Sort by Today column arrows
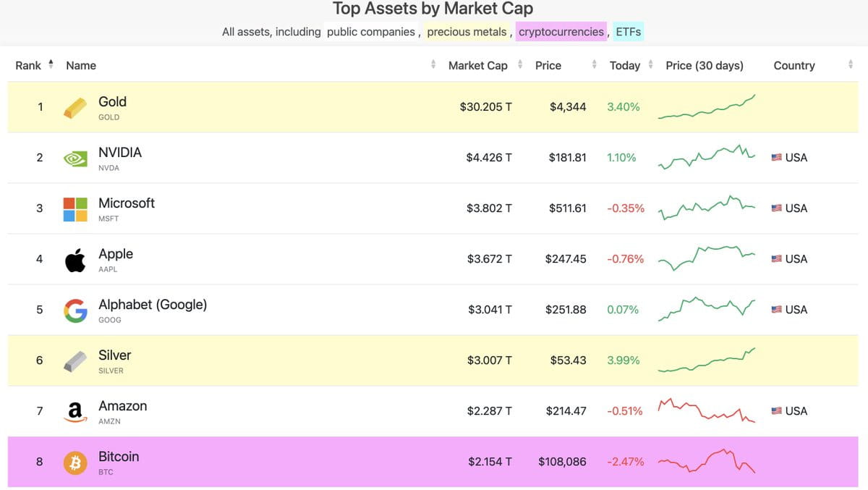Image resolution: width=868 pixels, height=490 pixels. click(650, 65)
